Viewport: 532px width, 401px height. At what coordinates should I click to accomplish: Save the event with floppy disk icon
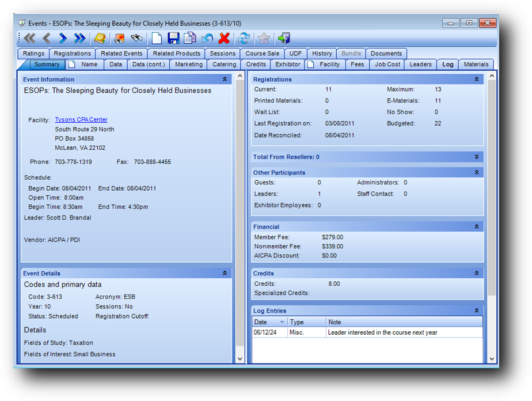point(173,39)
